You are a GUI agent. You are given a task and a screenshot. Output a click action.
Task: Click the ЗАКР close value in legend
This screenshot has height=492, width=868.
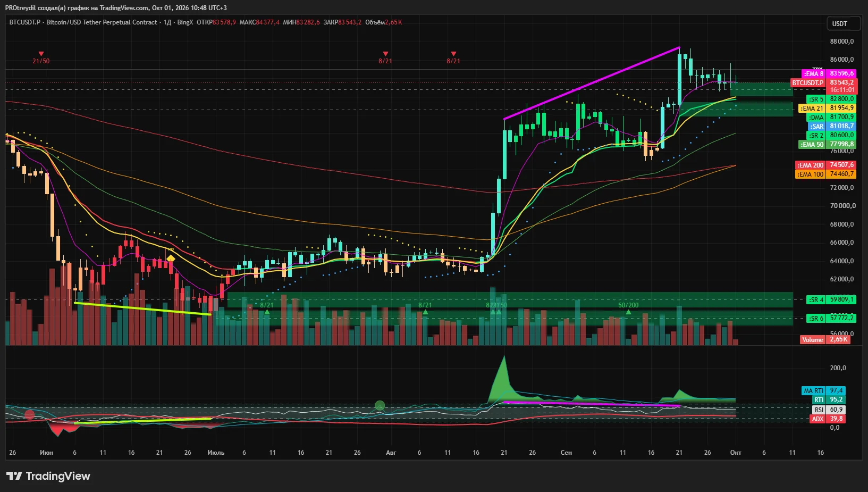(349, 22)
